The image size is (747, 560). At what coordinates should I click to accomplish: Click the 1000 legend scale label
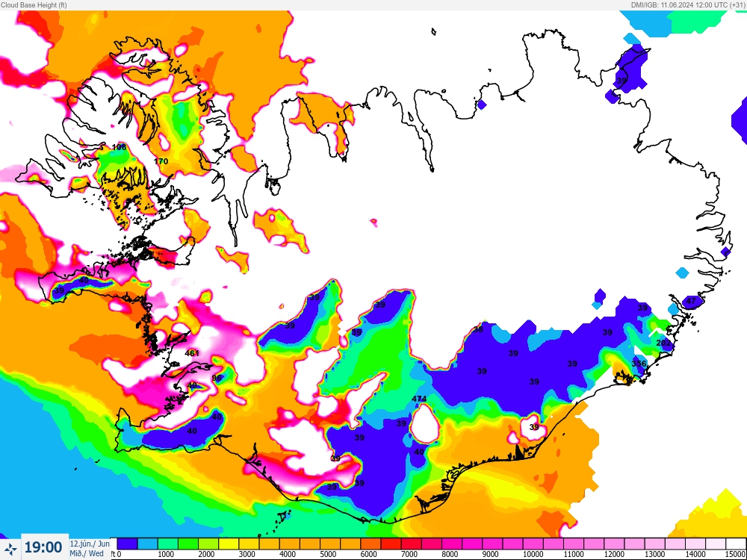pyautogui.click(x=165, y=554)
